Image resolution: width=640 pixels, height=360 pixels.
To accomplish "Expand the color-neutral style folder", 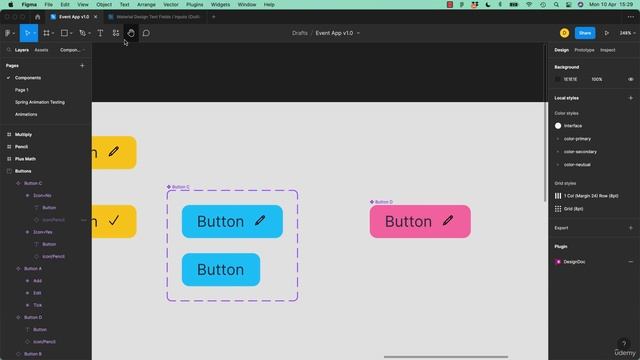I will [558, 164].
